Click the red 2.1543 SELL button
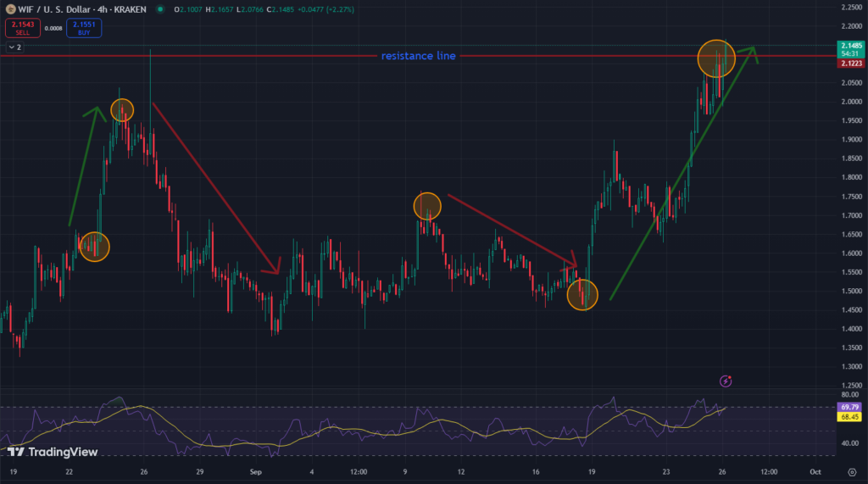This screenshot has width=868, height=484. coord(23,28)
